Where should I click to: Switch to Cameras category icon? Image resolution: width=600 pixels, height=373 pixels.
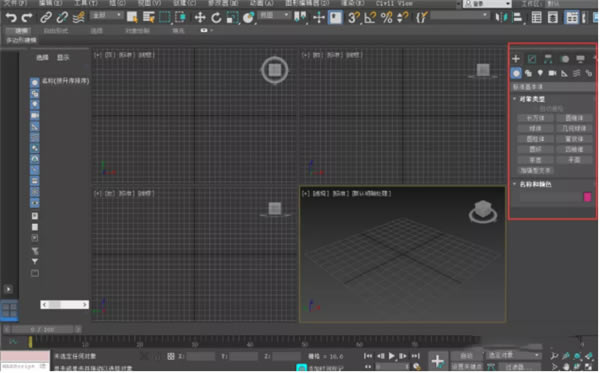(x=552, y=73)
